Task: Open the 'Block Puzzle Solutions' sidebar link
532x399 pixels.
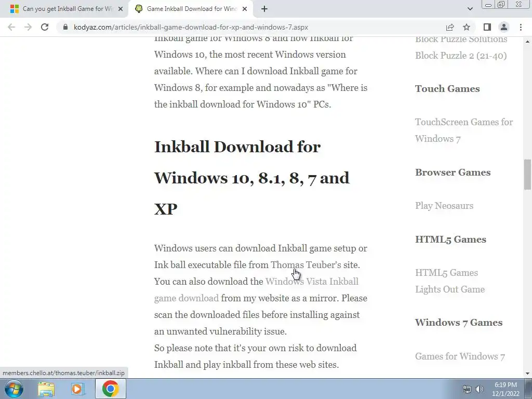Action: (461, 39)
